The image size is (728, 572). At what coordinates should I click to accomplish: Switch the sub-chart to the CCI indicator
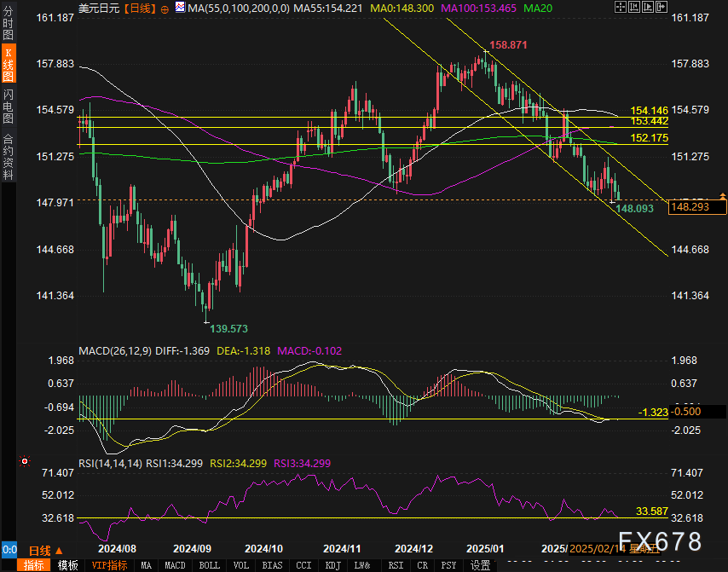304,565
